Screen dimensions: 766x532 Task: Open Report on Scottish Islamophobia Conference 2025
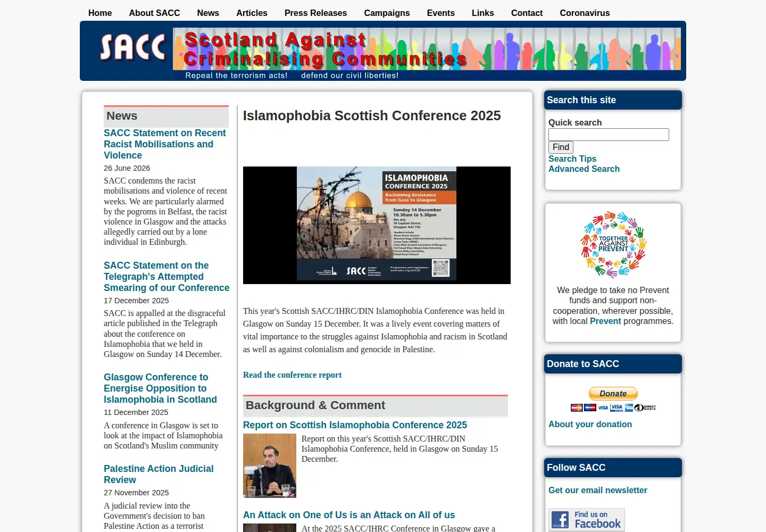[355, 425]
